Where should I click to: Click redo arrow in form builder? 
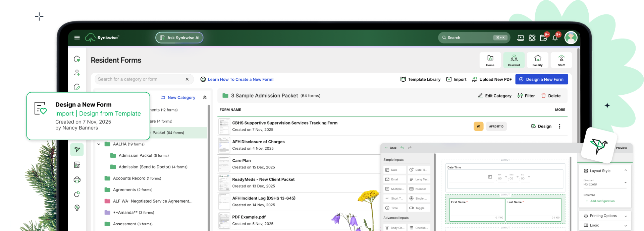(410, 148)
